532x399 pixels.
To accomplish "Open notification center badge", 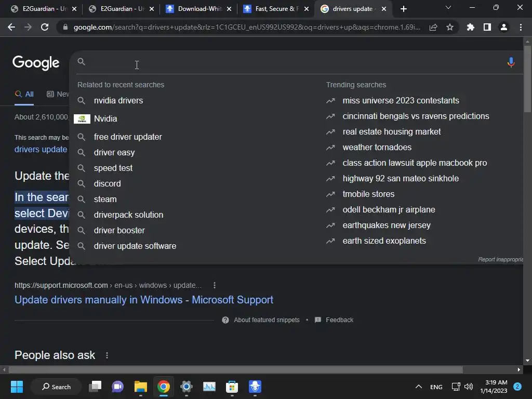I will click(517, 387).
